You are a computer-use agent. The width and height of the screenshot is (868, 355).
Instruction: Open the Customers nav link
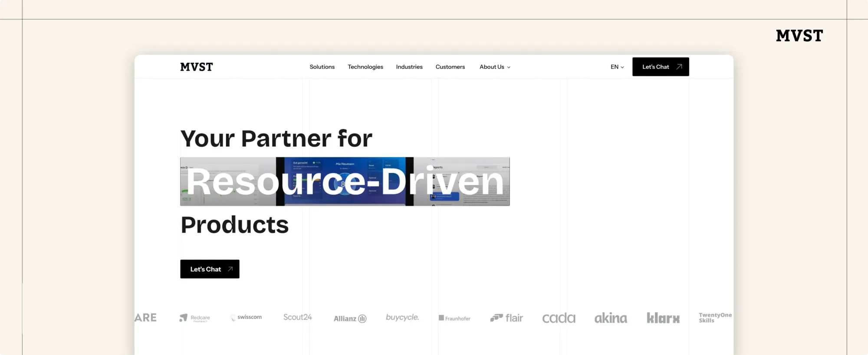click(450, 67)
